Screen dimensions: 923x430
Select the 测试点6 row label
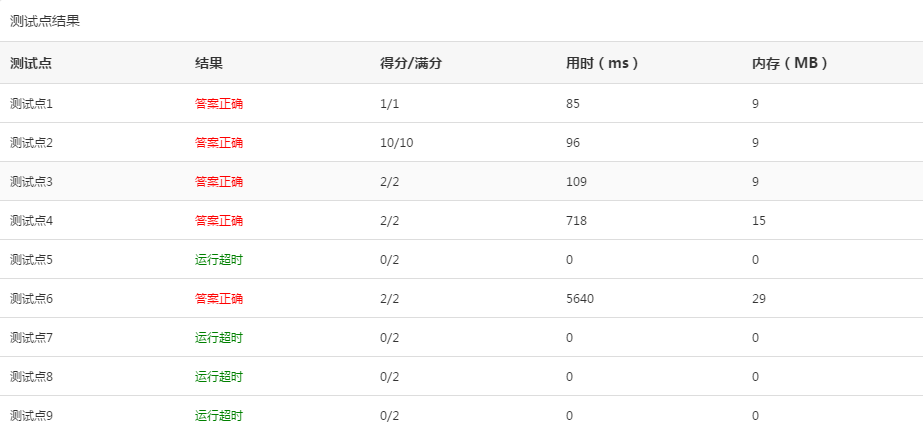31,298
